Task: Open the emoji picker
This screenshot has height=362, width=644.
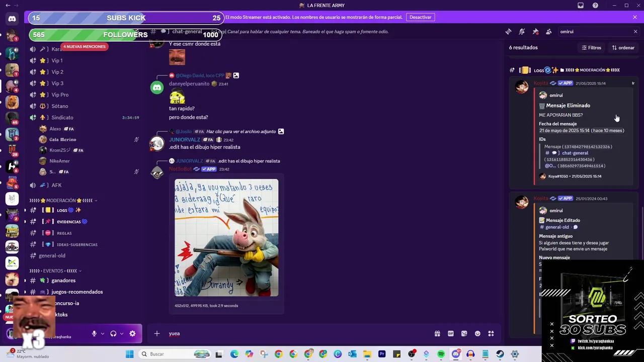Action: point(477,333)
